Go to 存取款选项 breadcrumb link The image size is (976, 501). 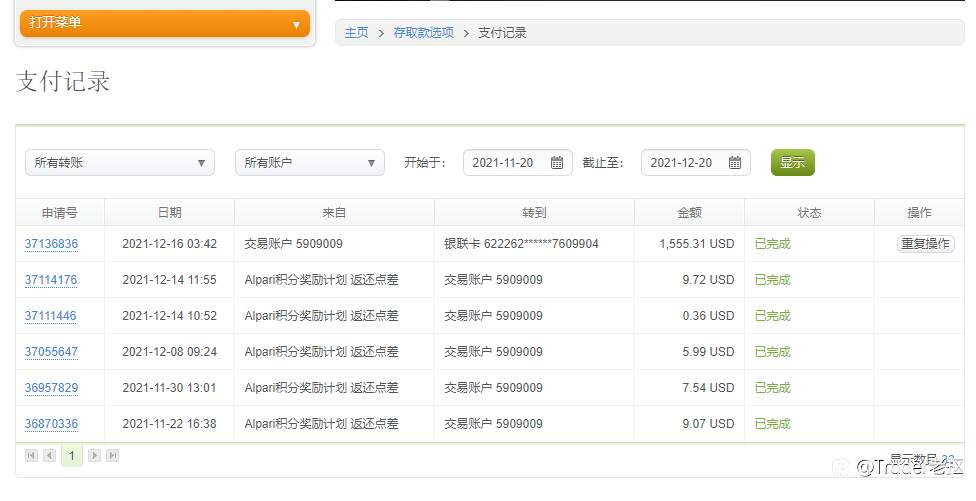423,32
